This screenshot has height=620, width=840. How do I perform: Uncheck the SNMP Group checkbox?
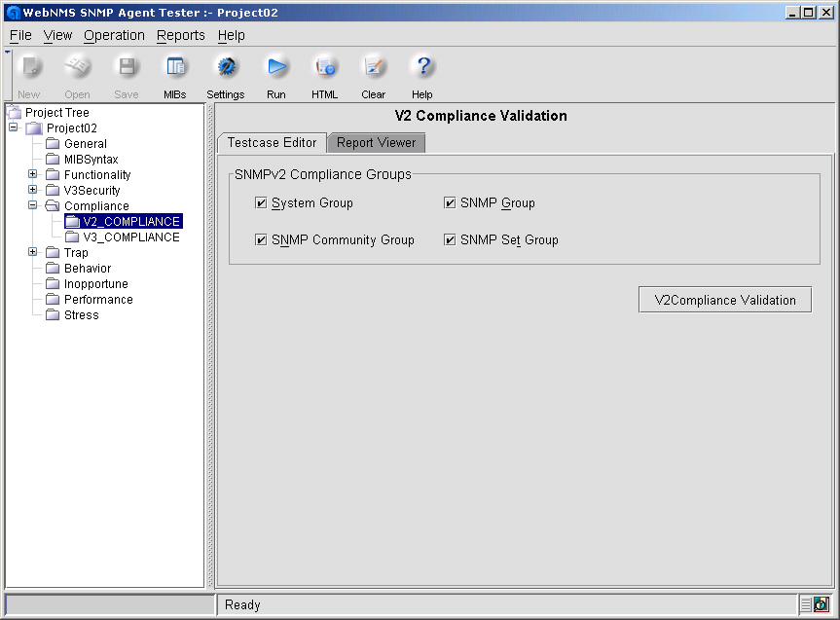450,203
